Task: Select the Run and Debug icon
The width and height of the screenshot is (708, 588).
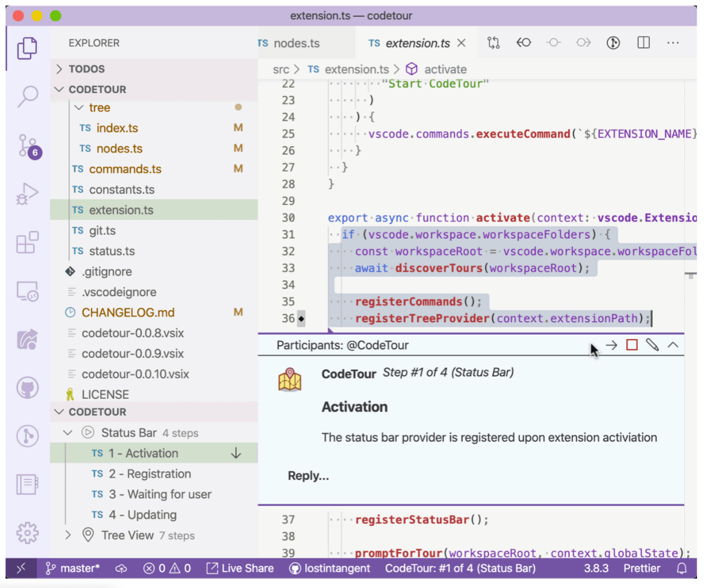Action: click(x=27, y=194)
